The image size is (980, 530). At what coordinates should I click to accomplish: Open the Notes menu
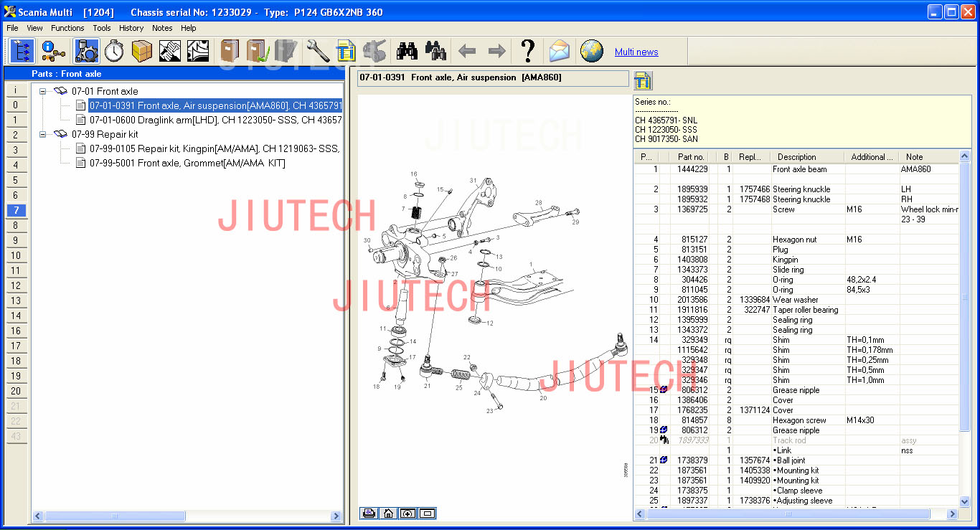(162, 28)
